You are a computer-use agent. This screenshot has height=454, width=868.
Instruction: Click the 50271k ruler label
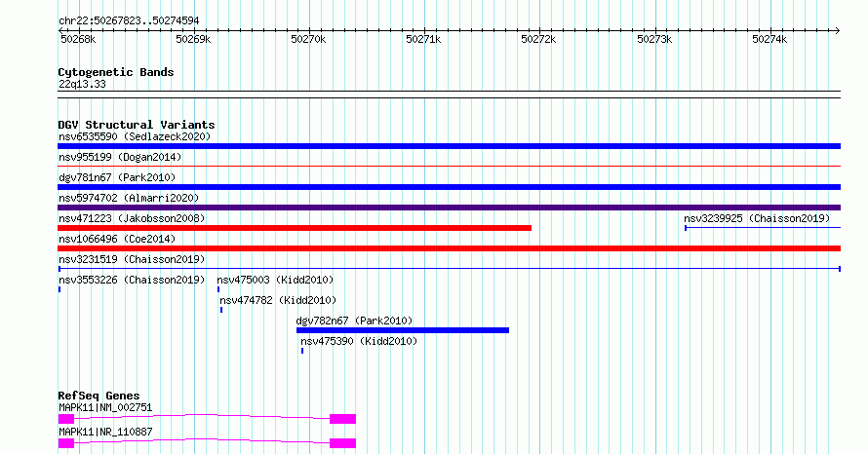pos(423,39)
